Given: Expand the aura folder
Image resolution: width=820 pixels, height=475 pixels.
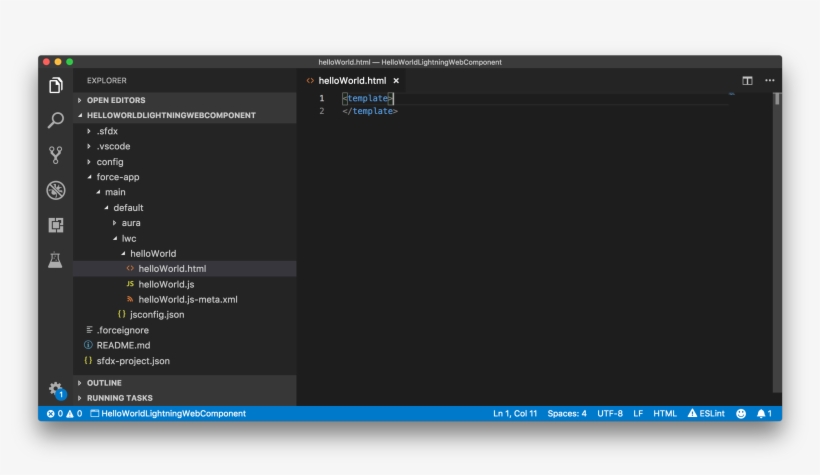Looking at the screenshot, I should tap(185, 223).
